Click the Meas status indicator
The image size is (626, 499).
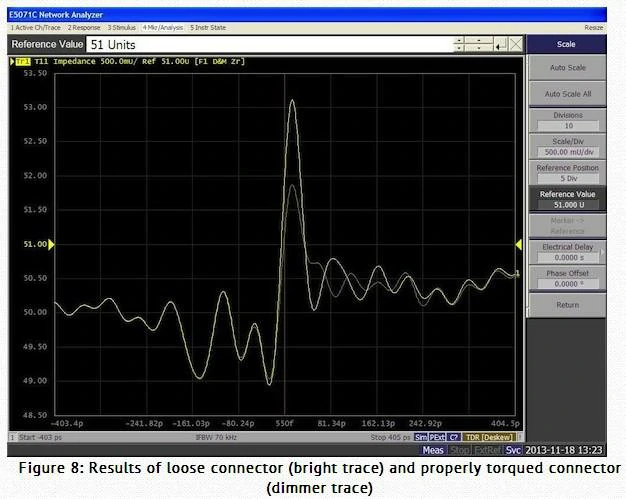(433, 450)
